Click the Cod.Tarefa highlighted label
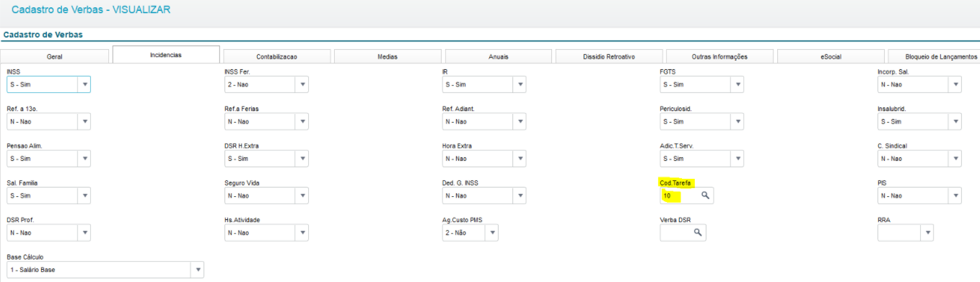 [676, 183]
